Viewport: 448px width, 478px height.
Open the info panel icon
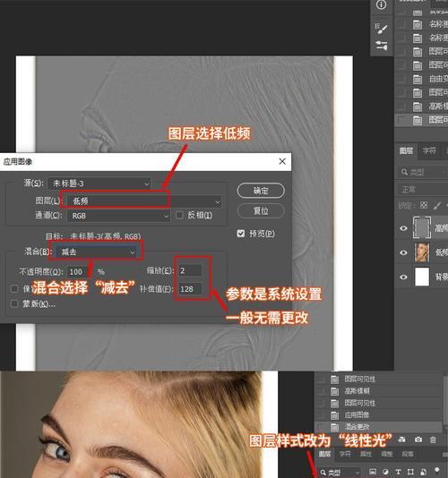(x=381, y=4)
